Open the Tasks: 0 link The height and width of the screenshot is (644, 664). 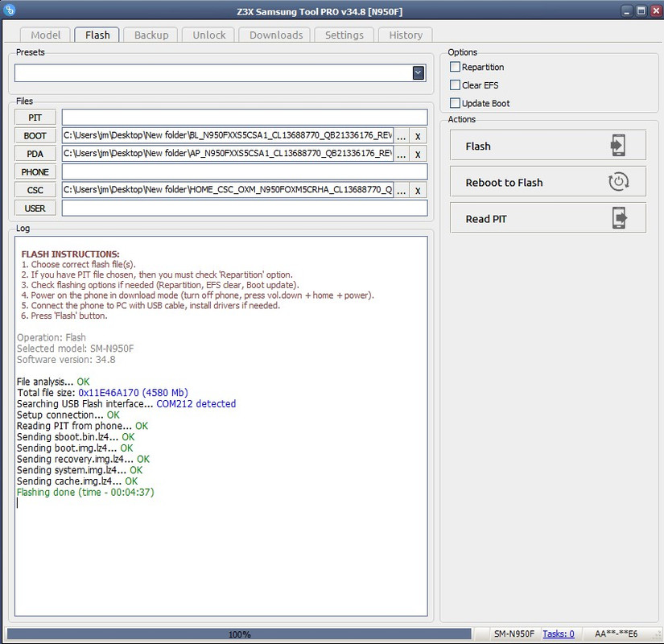[558, 634]
